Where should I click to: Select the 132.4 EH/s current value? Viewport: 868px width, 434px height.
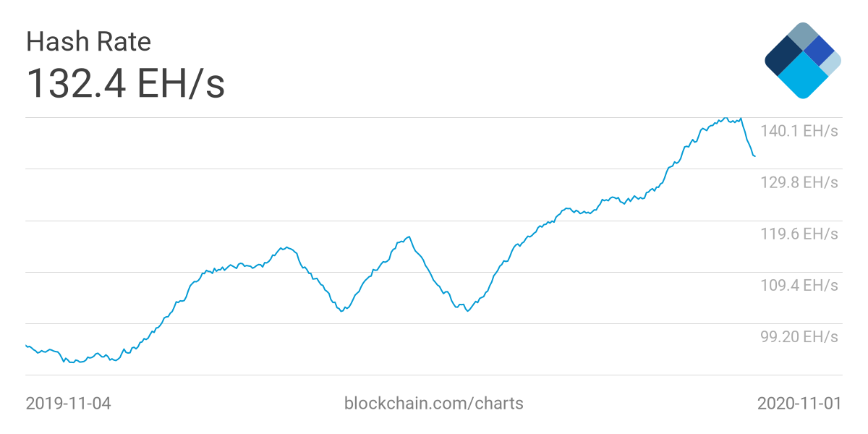[x=125, y=82]
